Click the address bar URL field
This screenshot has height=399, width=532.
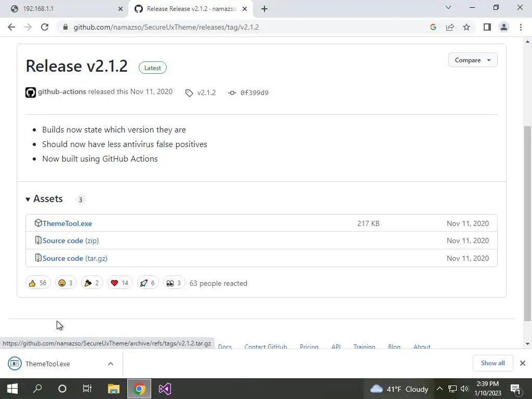tap(166, 27)
